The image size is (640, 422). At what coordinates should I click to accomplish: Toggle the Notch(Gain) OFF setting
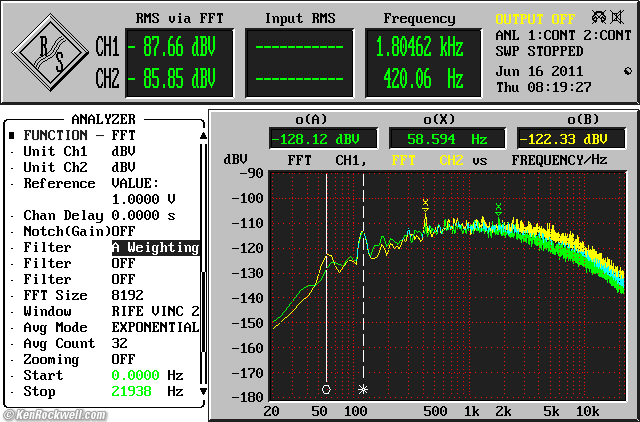[123, 231]
